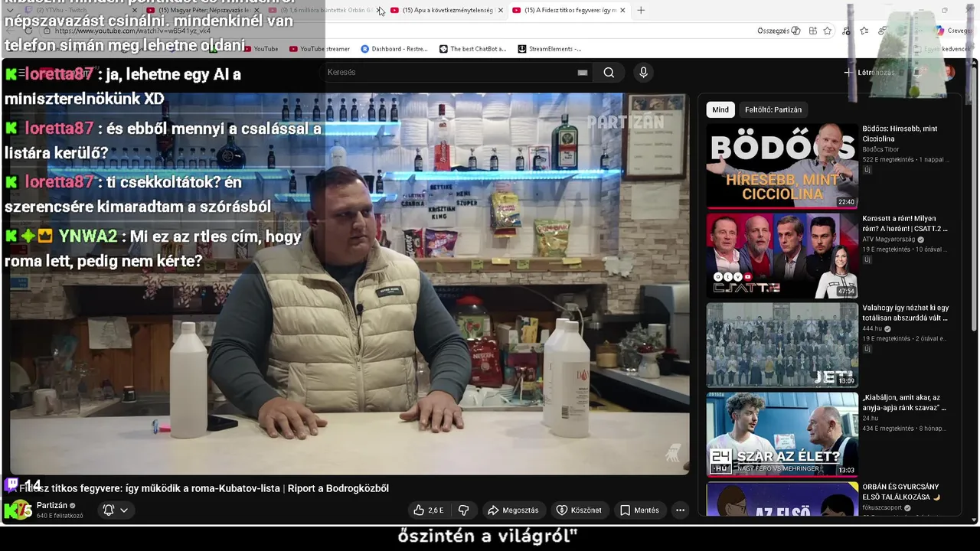Open ATV CSATT.2 video thumbnail

click(782, 255)
